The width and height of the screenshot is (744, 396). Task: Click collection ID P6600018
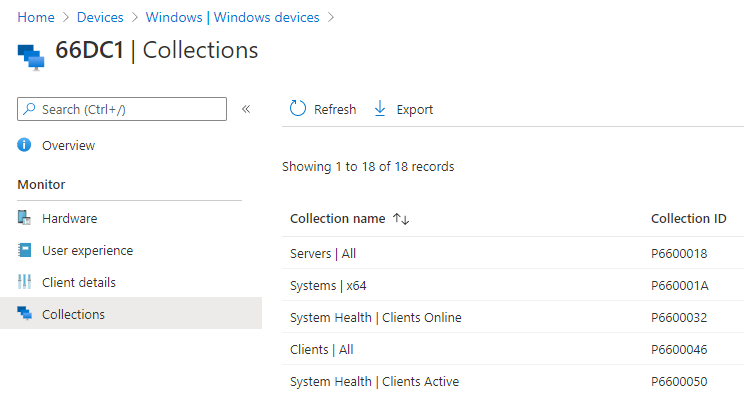pos(679,254)
